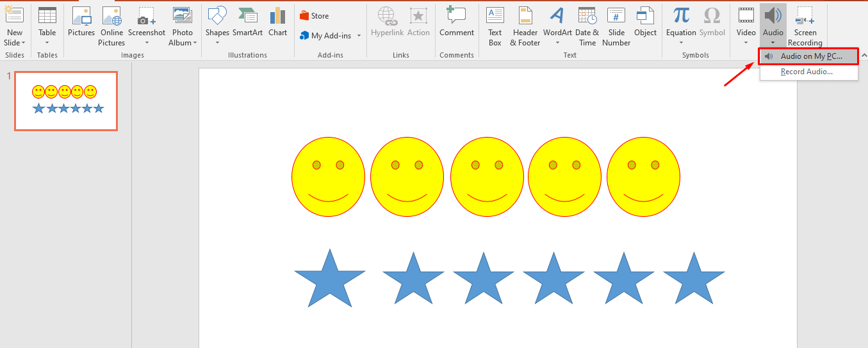
Task: Select slide 1 thumbnail
Action: pos(66,101)
